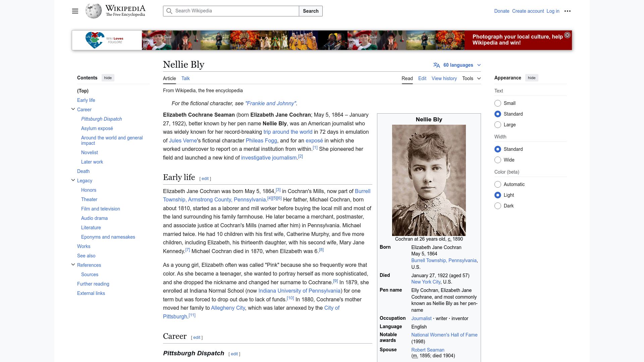Open Nellie Bly portrait photo

pyautogui.click(x=429, y=180)
